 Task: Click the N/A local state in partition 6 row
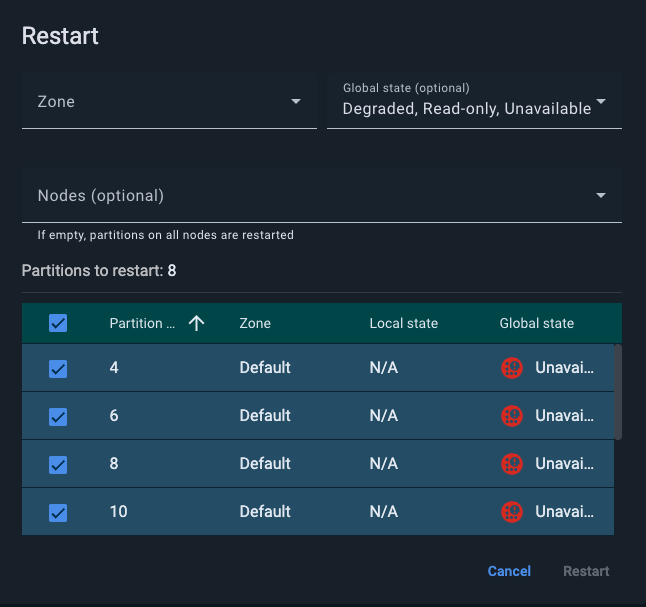(384, 416)
